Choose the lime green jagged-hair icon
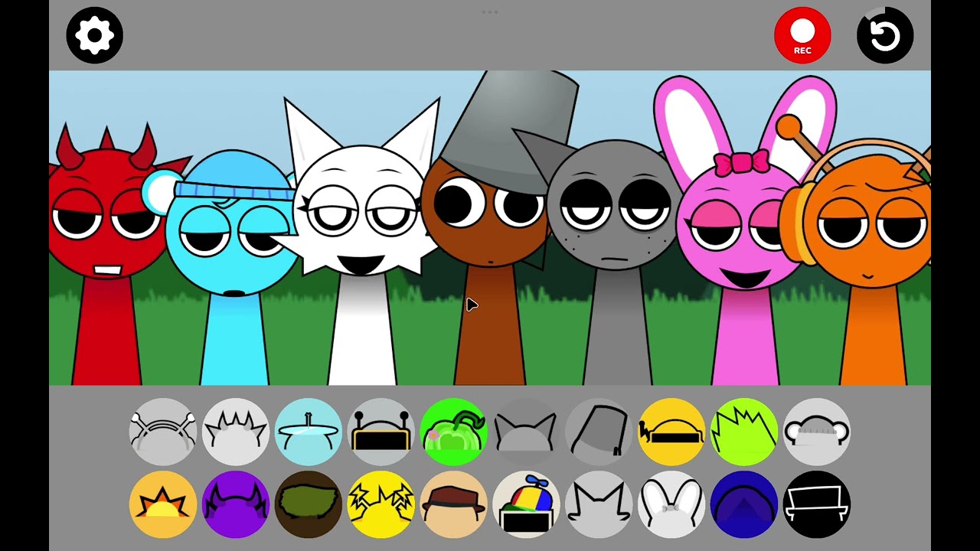This screenshot has width=980, height=551. [744, 432]
